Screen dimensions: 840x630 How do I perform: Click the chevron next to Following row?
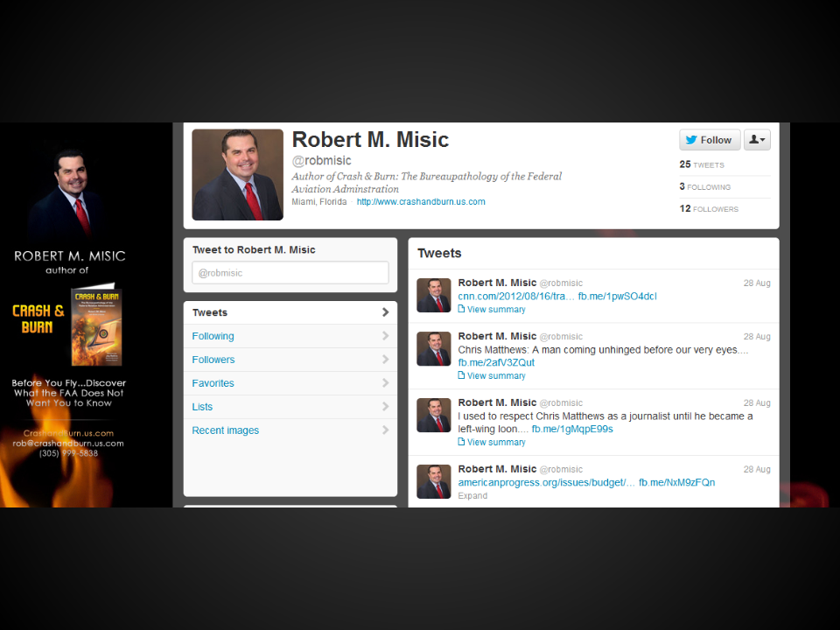tap(385, 336)
